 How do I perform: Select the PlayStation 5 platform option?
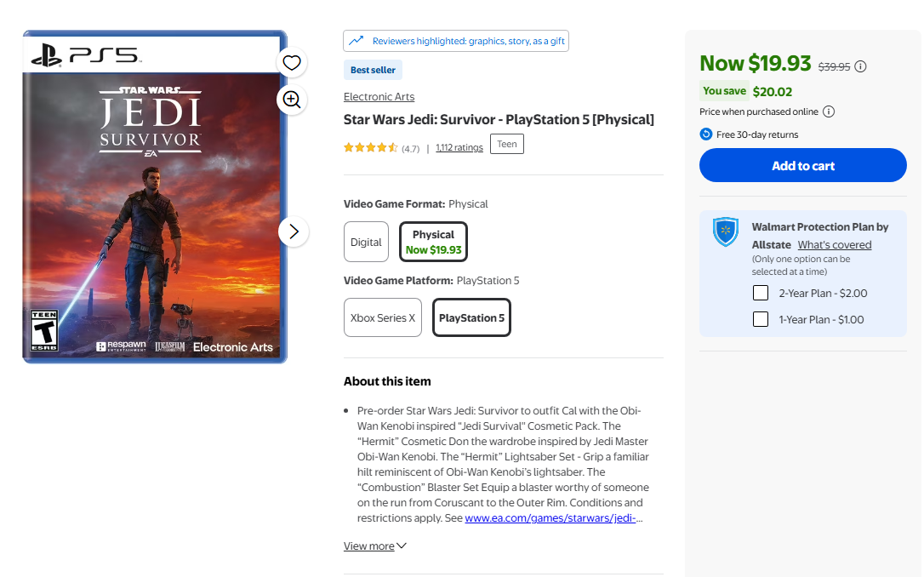(x=471, y=317)
